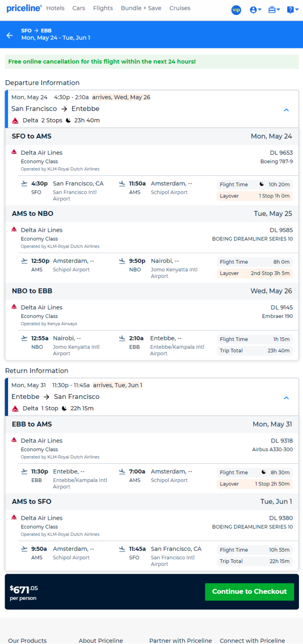Open the Flights menu item
This screenshot has width=303, height=644.
103,8
